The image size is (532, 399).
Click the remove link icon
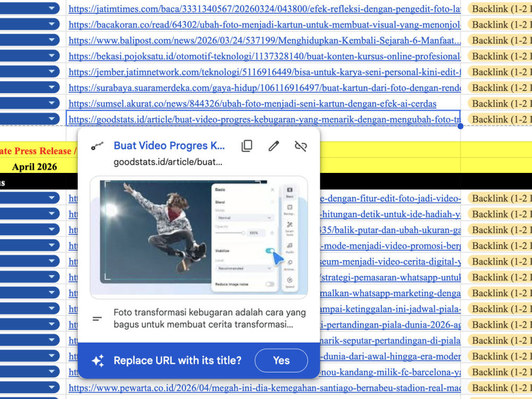301,146
